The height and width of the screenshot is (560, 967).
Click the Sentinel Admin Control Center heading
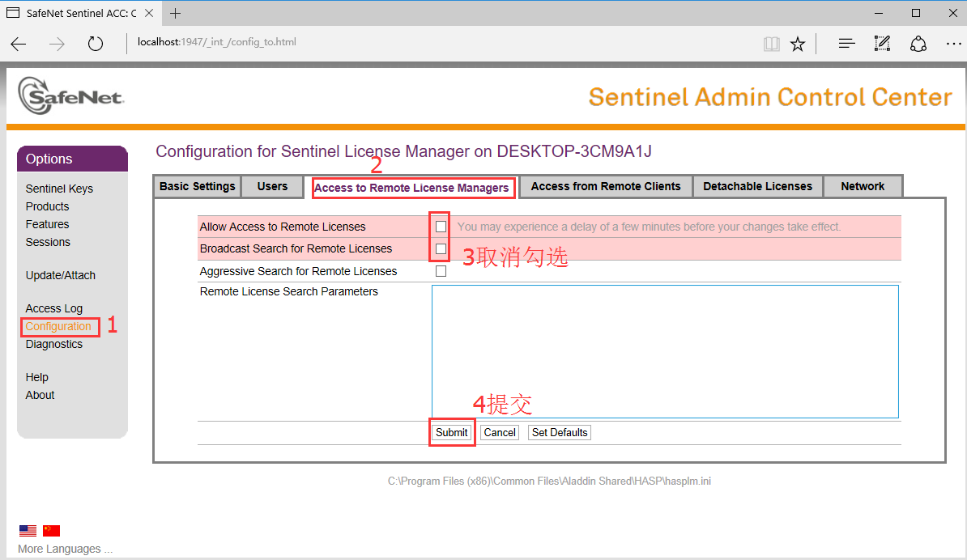point(770,97)
